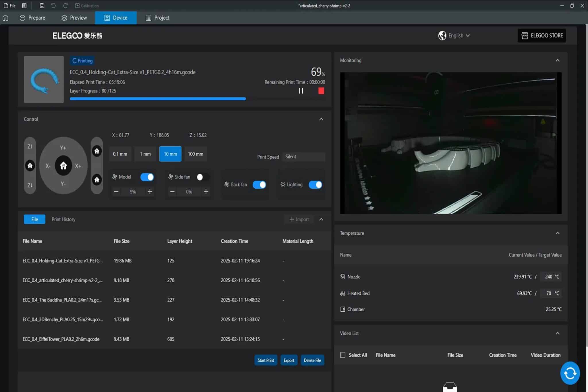Check the Select All checkbox in Video List
The height and width of the screenshot is (392, 588).
coord(343,355)
